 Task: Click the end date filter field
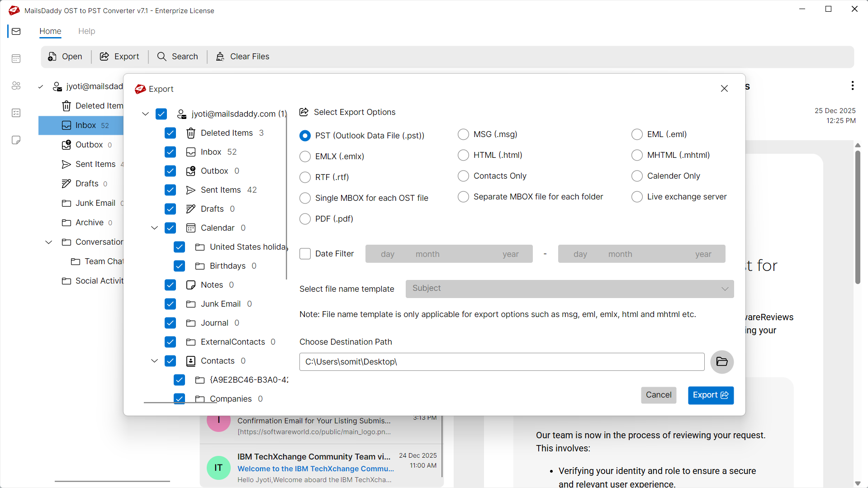click(641, 254)
